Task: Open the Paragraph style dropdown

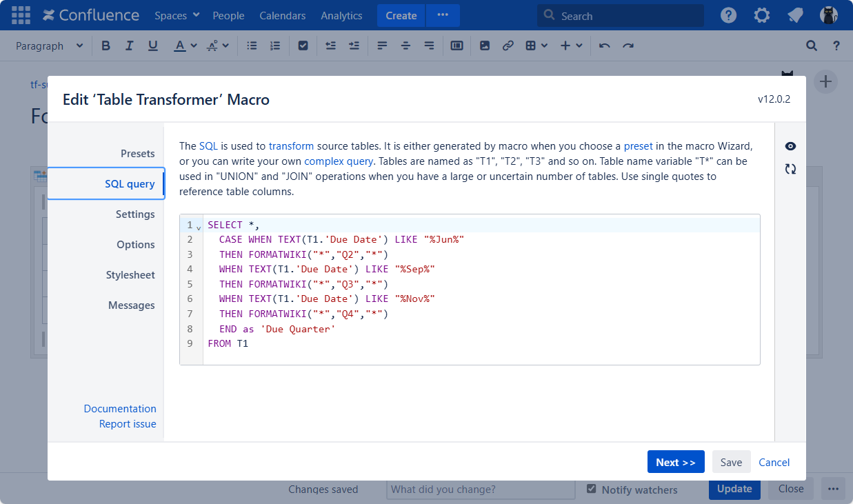Action: point(48,45)
